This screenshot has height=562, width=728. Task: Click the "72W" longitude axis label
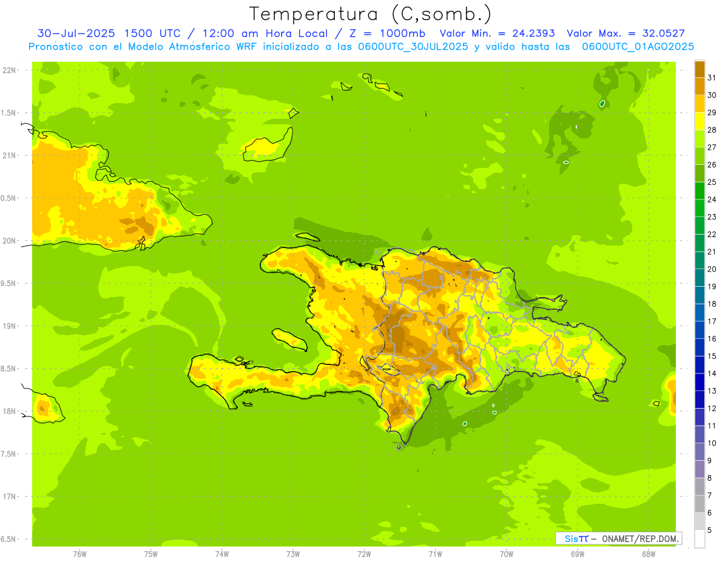(x=364, y=554)
